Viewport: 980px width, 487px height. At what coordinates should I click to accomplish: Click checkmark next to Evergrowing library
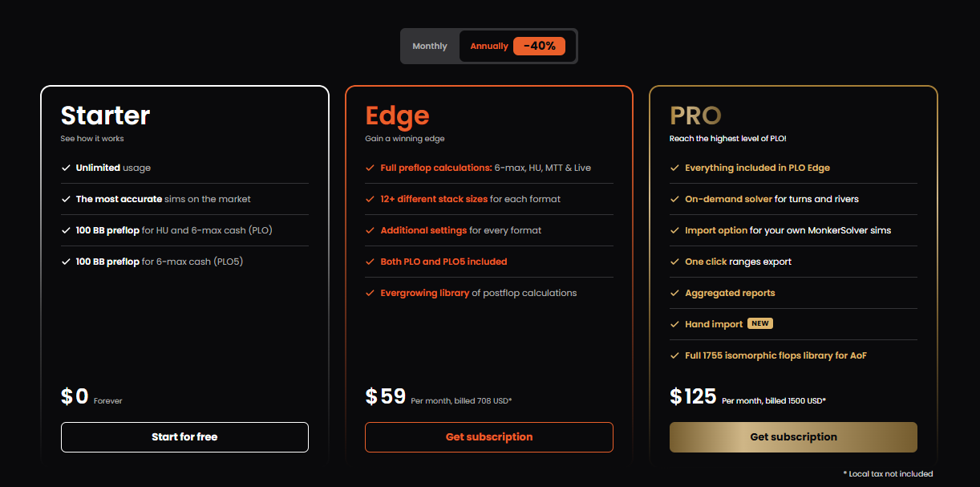370,293
